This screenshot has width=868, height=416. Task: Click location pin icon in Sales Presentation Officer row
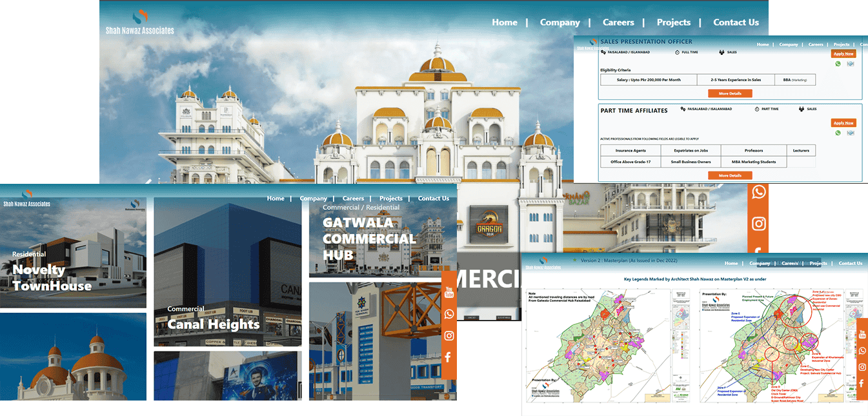click(603, 52)
